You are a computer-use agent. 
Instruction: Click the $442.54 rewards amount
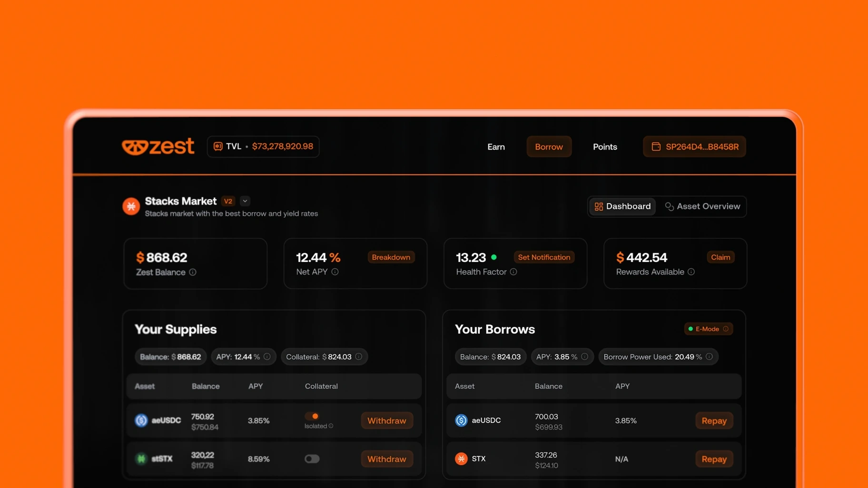point(641,257)
